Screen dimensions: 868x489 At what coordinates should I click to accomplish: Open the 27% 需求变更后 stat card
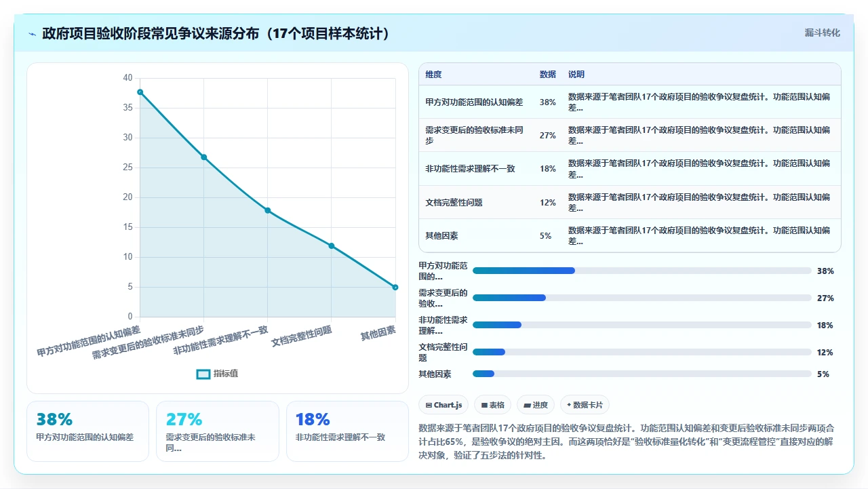(218, 431)
